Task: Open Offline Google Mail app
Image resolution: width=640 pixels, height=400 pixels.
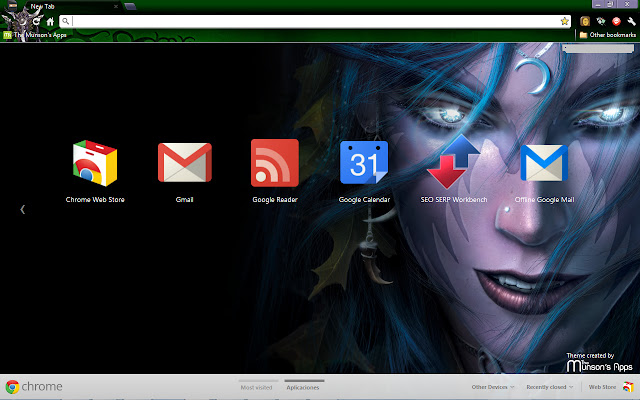Action: point(544,163)
